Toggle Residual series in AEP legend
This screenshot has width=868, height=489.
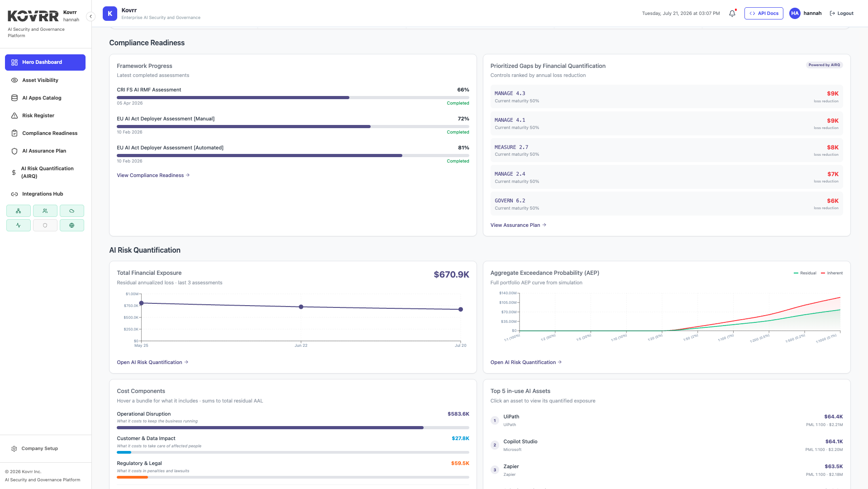(x=805, y=273)
